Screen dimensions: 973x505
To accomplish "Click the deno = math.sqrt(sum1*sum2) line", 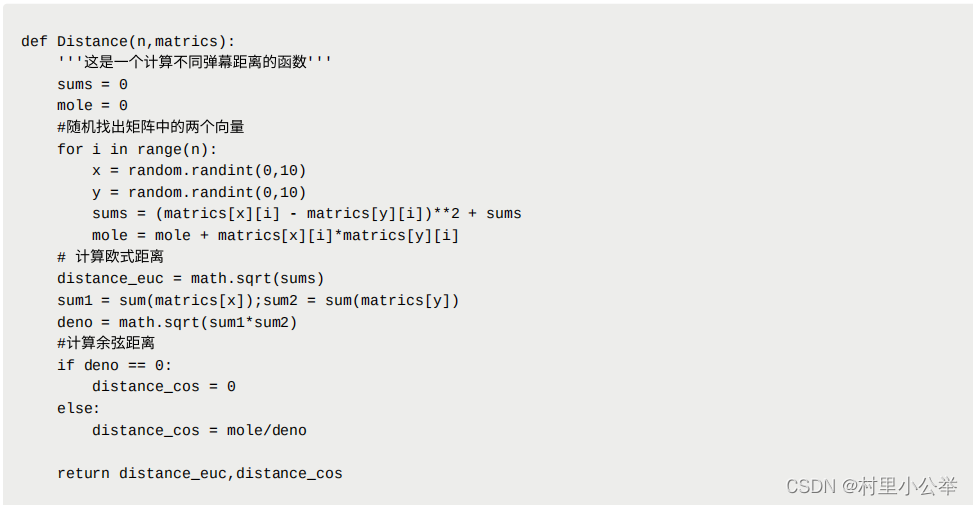I will [177, 323].
